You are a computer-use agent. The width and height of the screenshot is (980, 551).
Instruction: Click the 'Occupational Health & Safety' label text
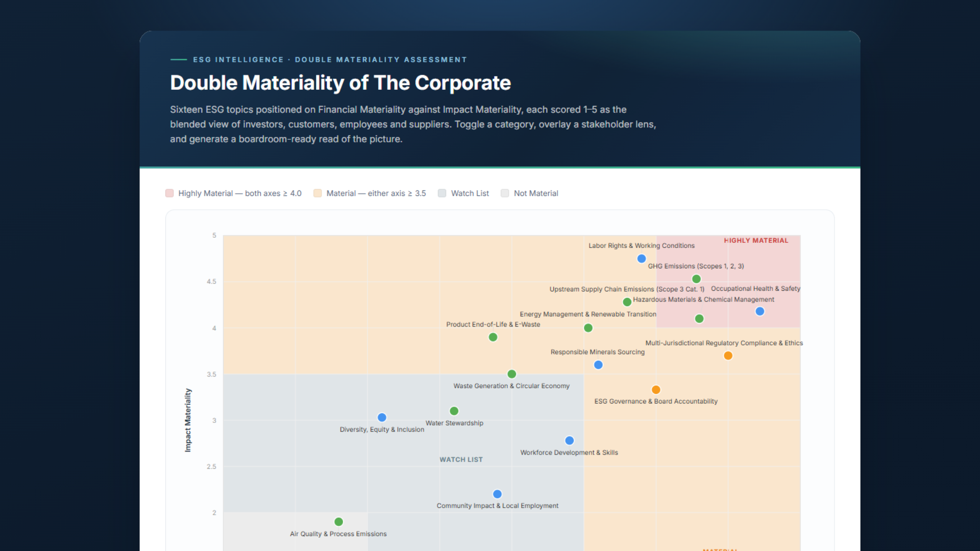tap(756, 289)
